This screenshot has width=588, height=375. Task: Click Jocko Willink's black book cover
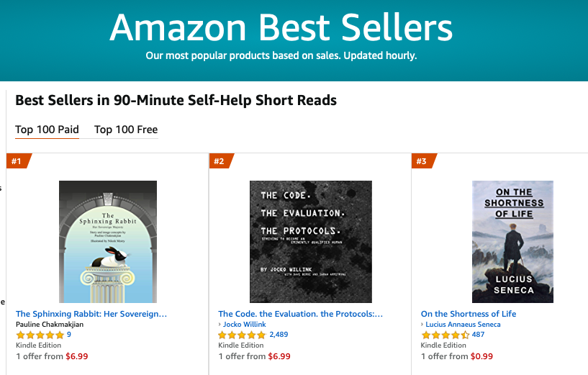(x=310, y=241)
